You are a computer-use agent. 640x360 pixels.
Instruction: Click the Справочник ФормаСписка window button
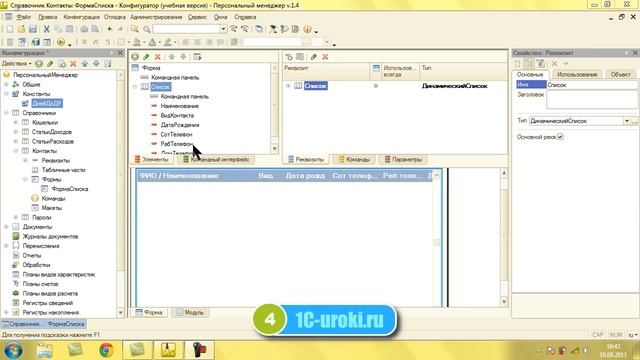click(43, 324)
